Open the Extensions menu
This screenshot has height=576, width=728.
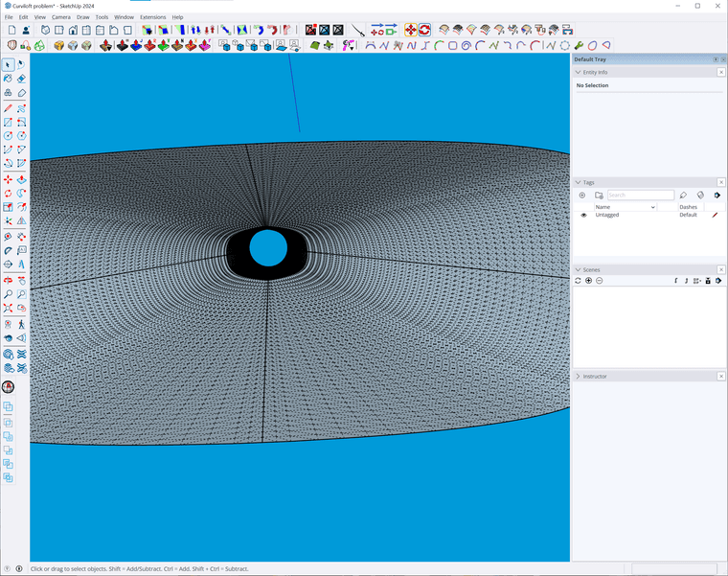pos(152,17)
